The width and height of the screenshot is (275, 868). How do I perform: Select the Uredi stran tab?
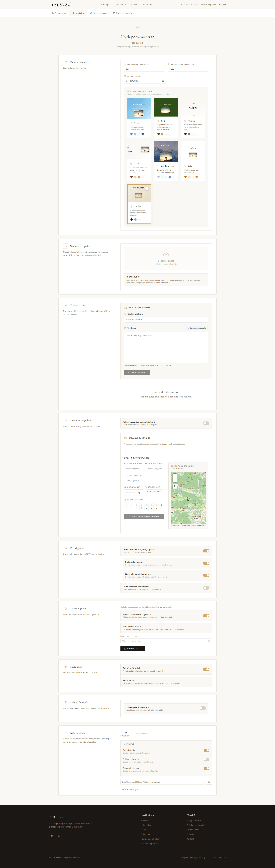tap(78, 13)
